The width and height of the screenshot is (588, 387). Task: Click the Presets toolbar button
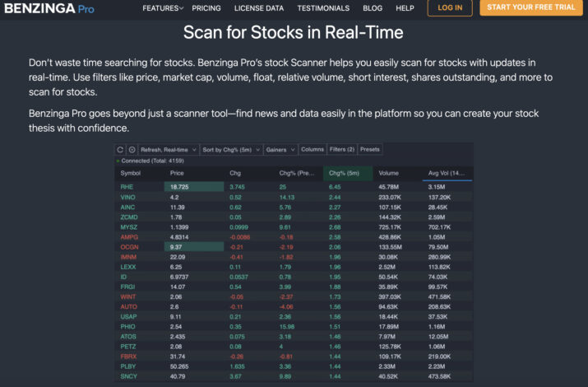[x=370, y=149]
